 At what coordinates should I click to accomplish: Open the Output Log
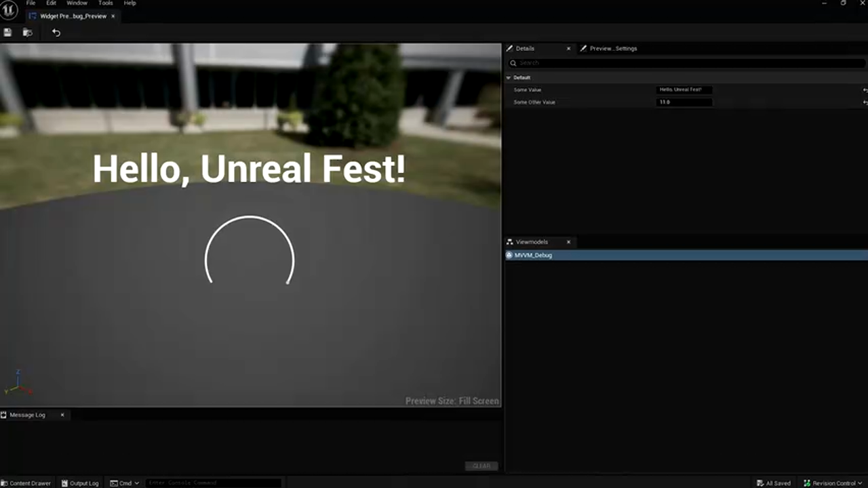click(80, 483)
